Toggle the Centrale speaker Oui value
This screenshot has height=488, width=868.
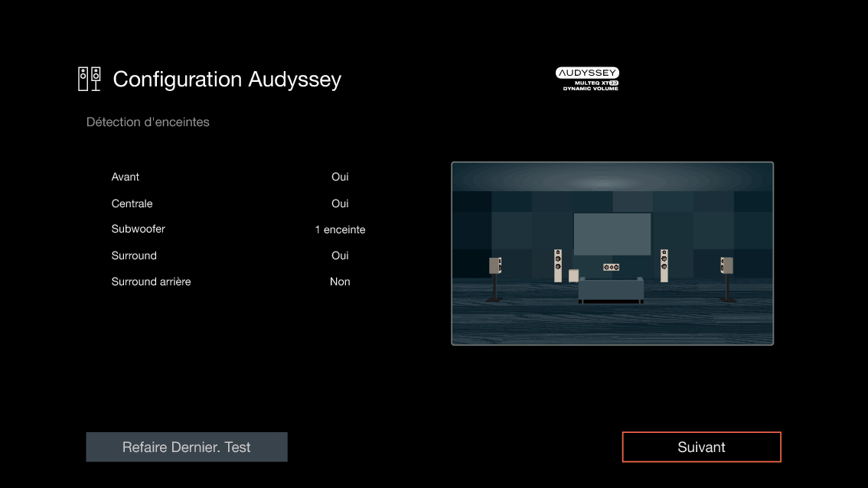(341, 203)
